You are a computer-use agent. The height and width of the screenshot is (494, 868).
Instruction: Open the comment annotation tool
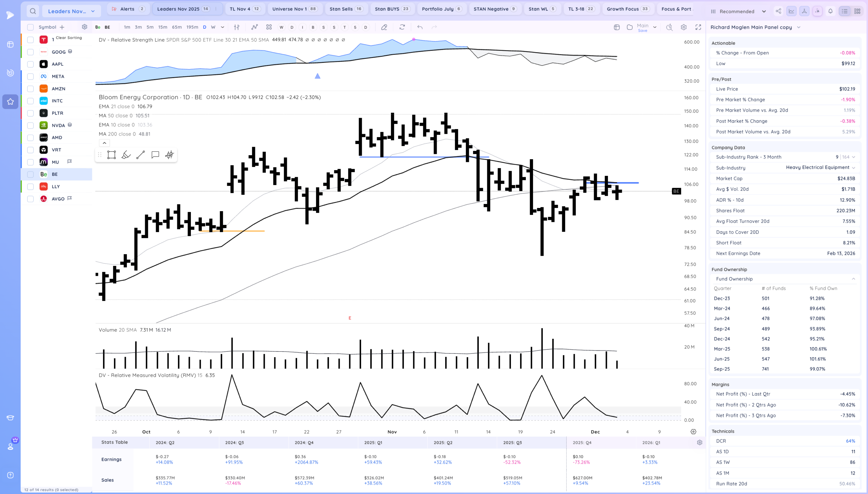pyautogui.click(x=155, y=155)
